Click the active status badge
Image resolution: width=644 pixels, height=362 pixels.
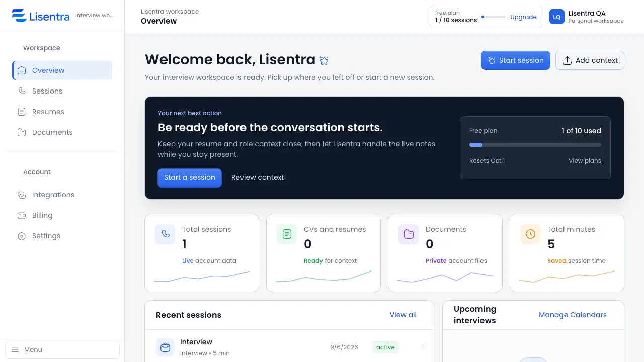(x=385, y=347)
